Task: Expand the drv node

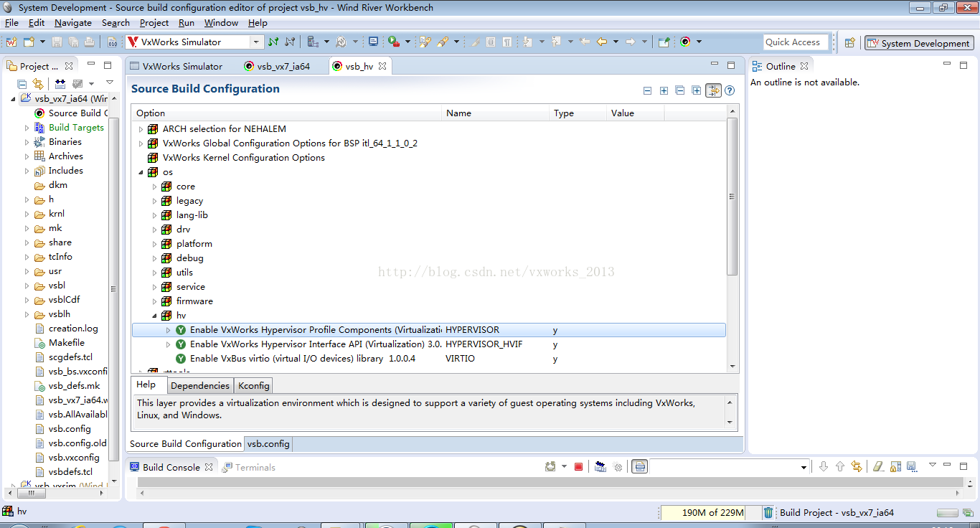Action: (154, 230)
